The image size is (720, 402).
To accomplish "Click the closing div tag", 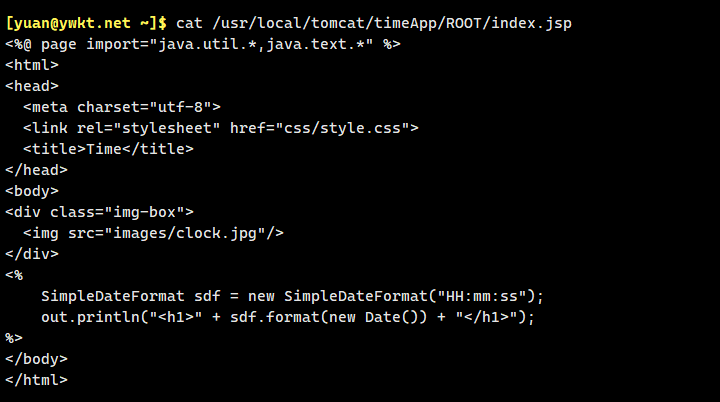I will coord(31,254).
